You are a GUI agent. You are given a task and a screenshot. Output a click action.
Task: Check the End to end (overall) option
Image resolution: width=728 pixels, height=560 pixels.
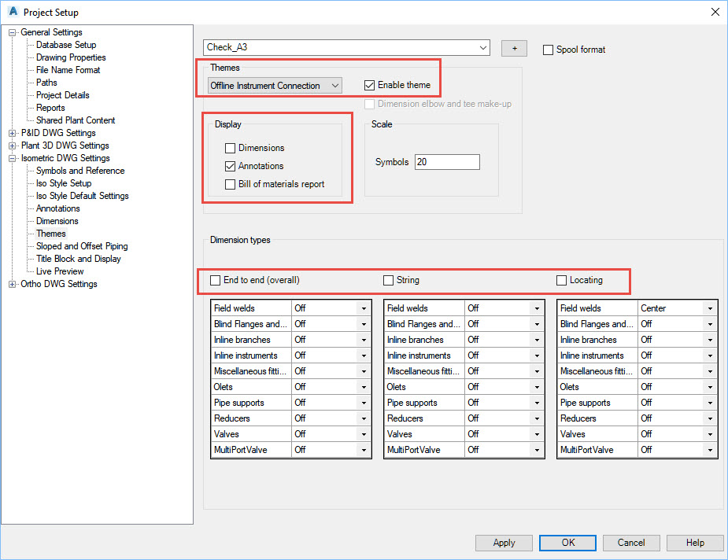pos(215,280)
